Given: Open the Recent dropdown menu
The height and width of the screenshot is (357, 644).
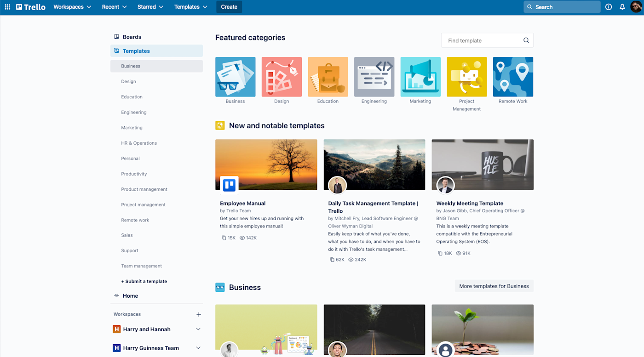Looking at the screenshot, I should point(114,7).
